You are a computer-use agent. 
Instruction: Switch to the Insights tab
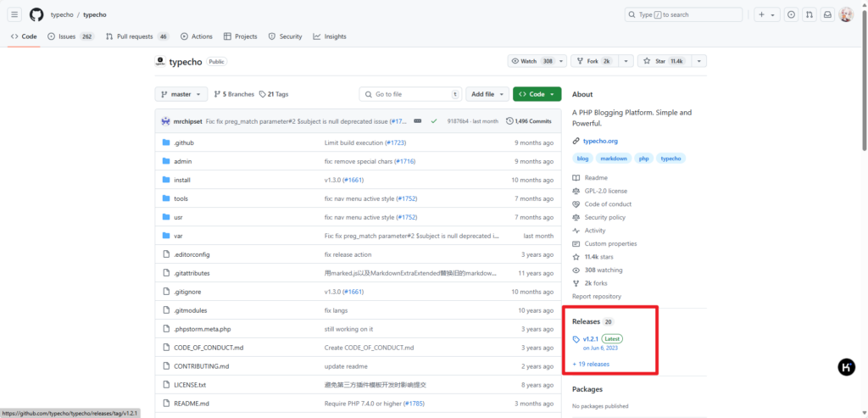coord(330,36)
